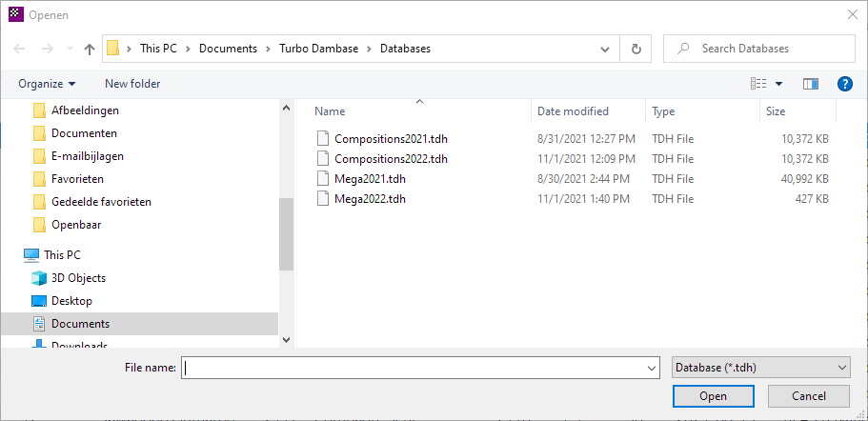Click the Search Databases field
The width and height of the screenshot is (868, 421).
[x=759, y=49]
